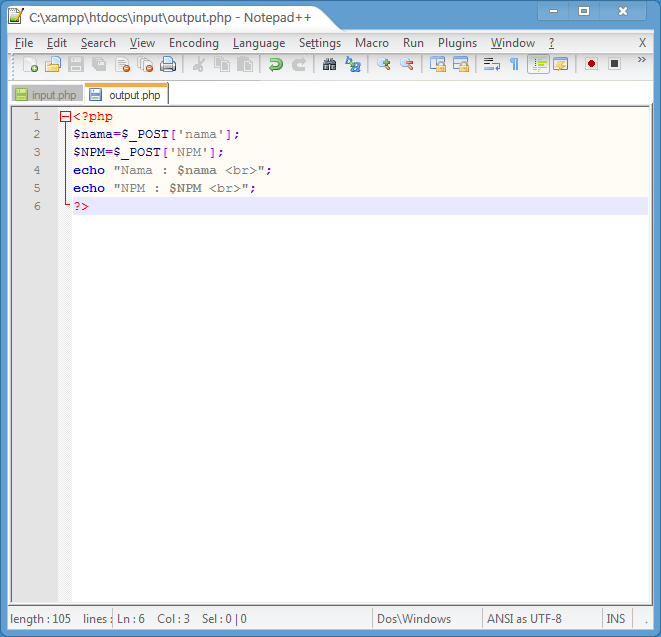Close document with menu bar X
Image resolution: width=661 pixels, height=637 pixels.
tap(642, 43)
